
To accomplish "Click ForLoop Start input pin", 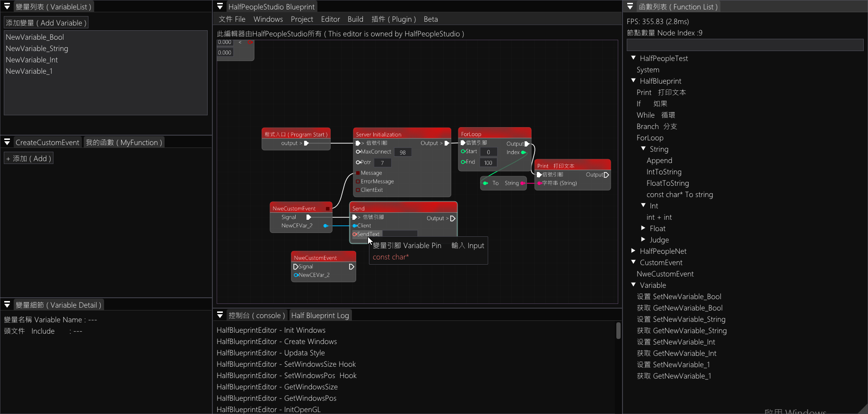I will click(x=463, y=151).
